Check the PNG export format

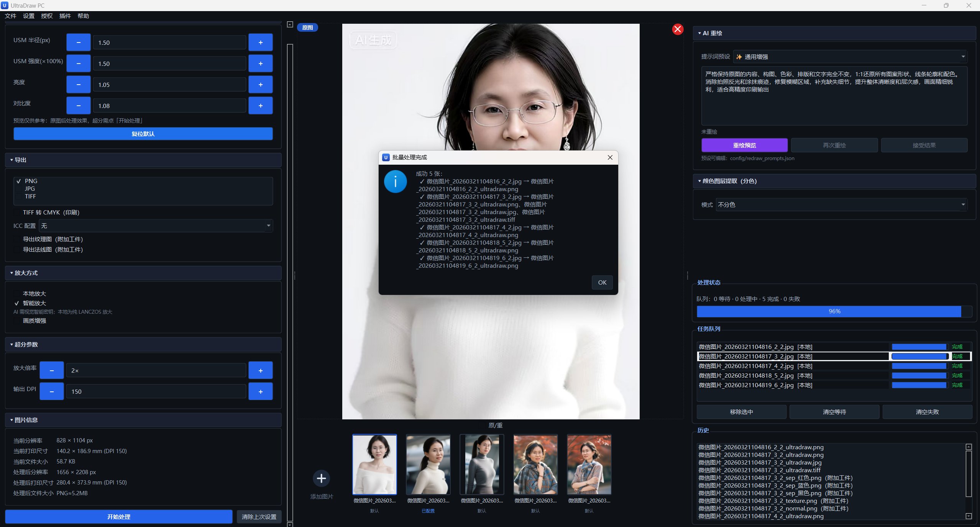click(x=19, y=181)
